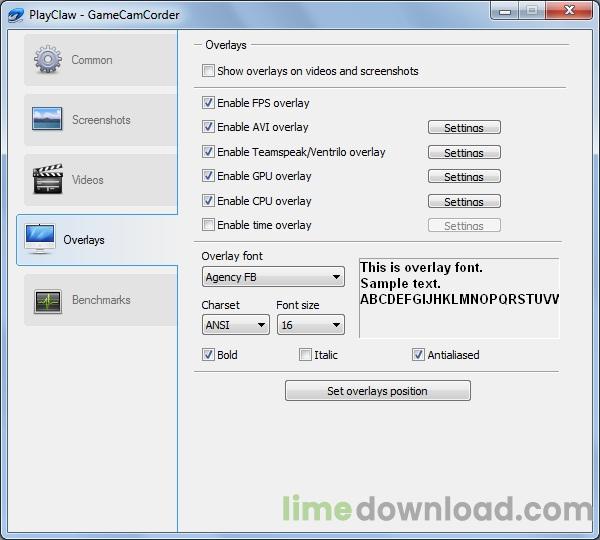Go to the Videos tab
The height and width of the screenshot is (540, 600).
(x=101, y=180)
